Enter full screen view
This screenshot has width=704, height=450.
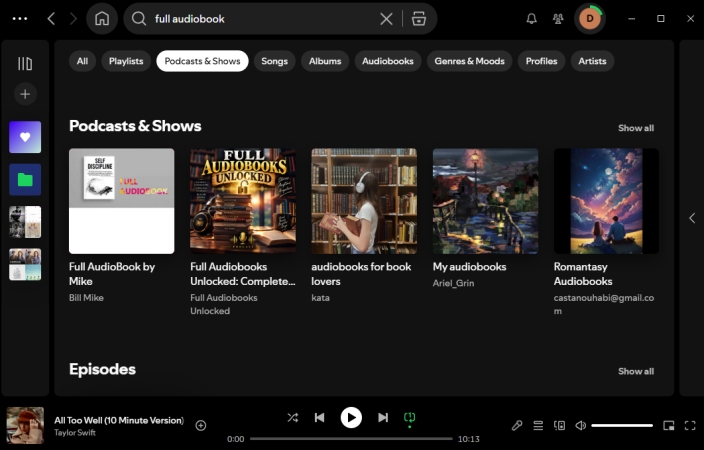click(x=690, y=425)
